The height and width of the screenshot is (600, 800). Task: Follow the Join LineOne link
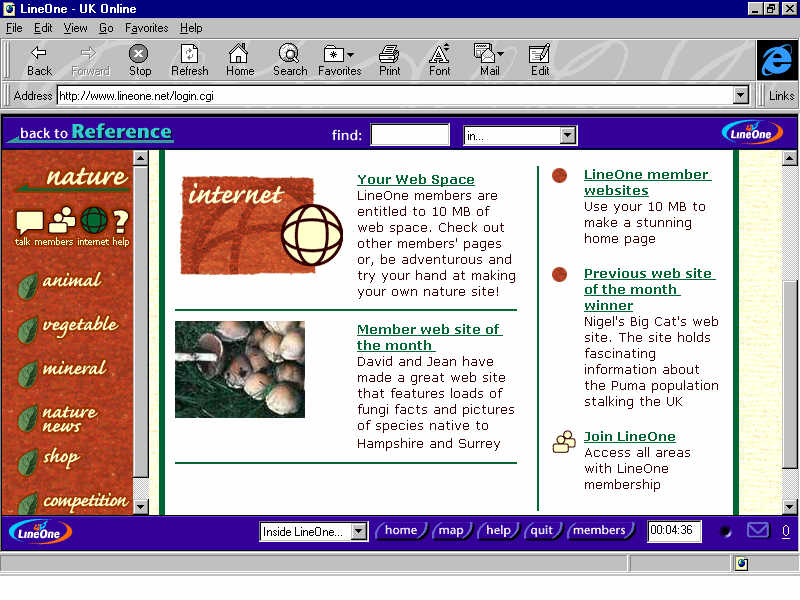click(630, 437)
